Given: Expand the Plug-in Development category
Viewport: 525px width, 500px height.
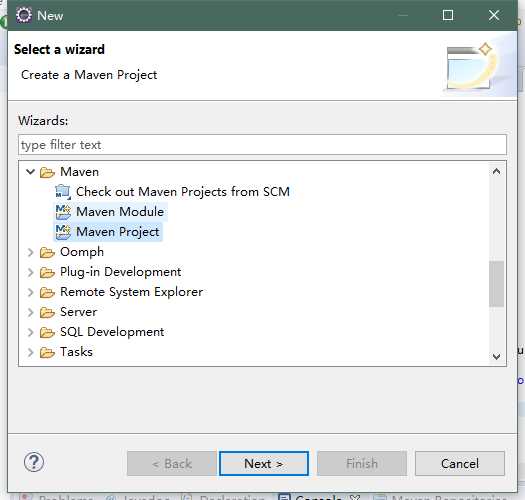Looking at the screenshot, I should coord(30,272).
